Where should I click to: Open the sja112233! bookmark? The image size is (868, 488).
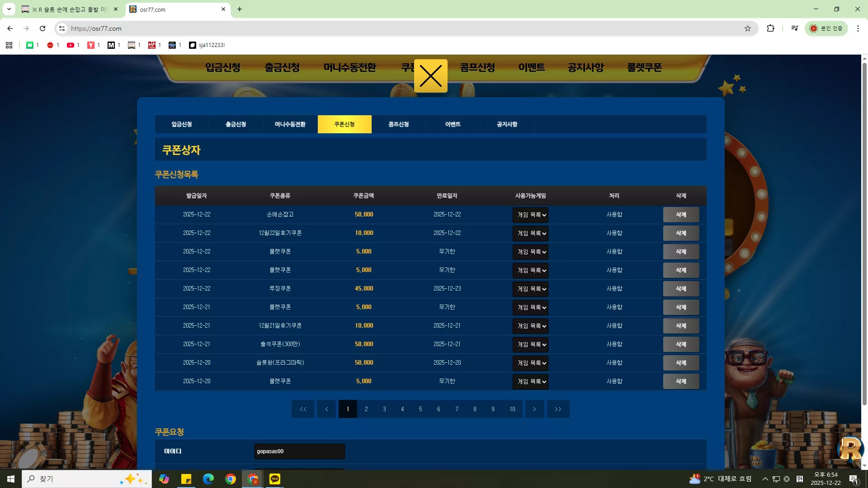(x=207, y=45)
